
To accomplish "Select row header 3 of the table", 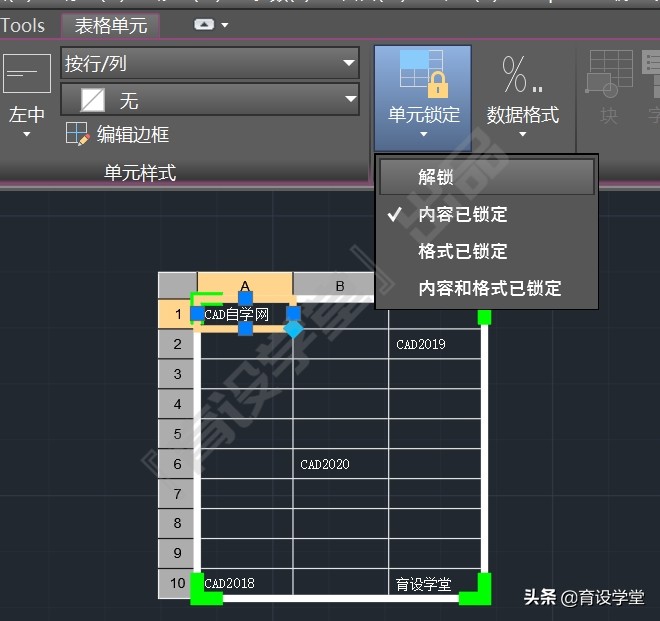I will point(177,374).
